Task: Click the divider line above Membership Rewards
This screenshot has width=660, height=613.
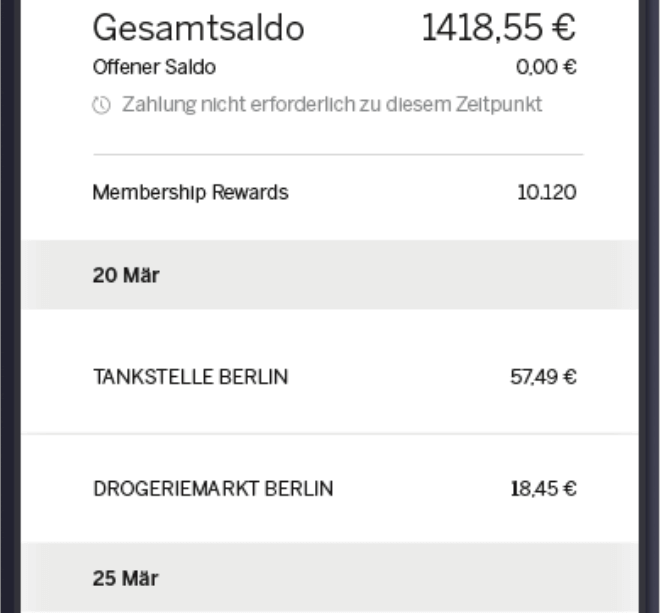Action: point(338,155)
